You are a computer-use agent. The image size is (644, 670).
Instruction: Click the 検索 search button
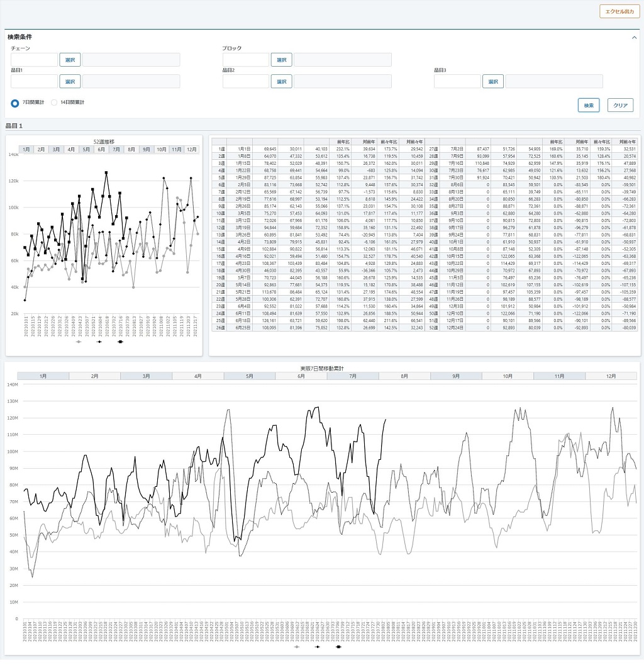pyautogui.click(x=589, y=105)
